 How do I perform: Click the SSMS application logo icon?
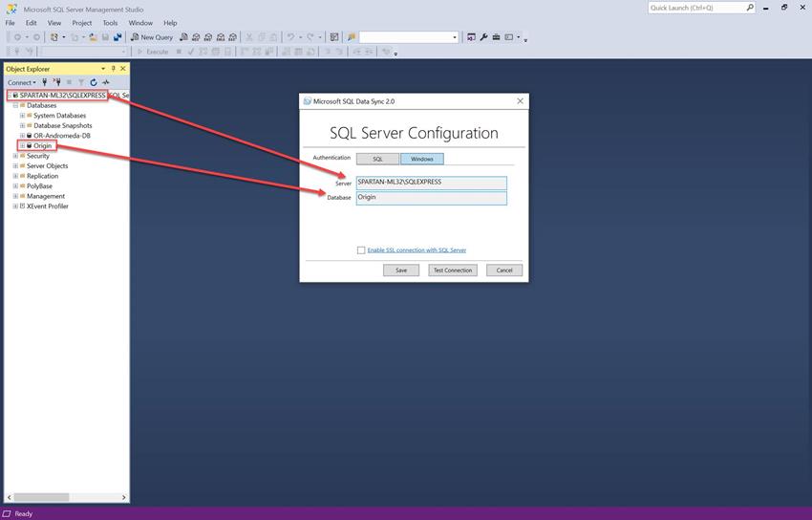11,10
